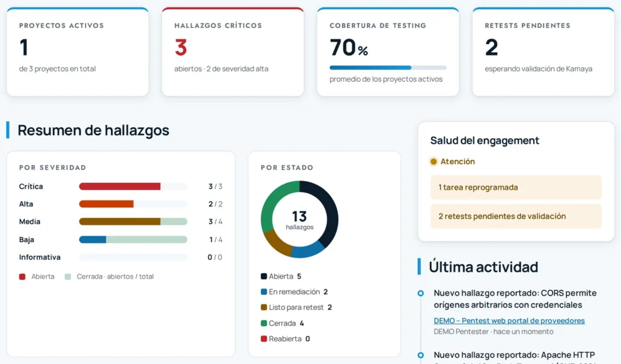
Task: Open the Retests Pendientes card
Action: coord(543,52)
